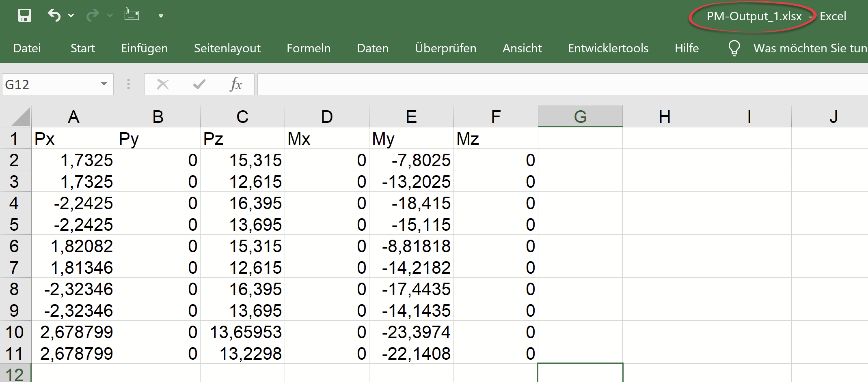Open the Entwicklertools ribbon tab

point(608,48)
